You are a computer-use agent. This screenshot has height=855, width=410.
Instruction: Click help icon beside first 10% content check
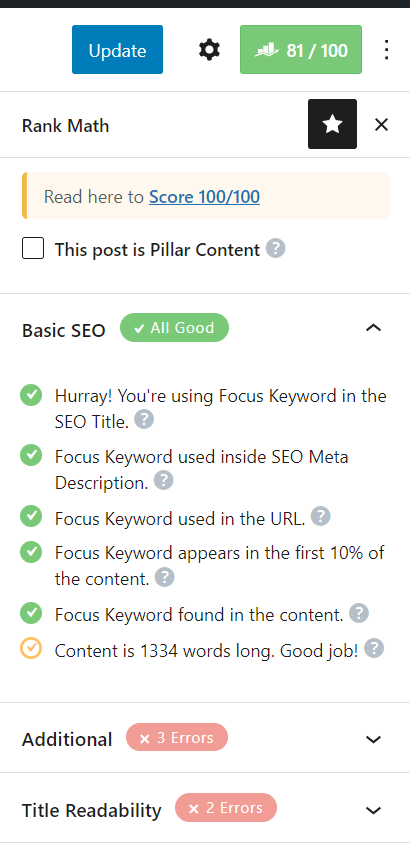pyautogui.click(x=165, y=577)
